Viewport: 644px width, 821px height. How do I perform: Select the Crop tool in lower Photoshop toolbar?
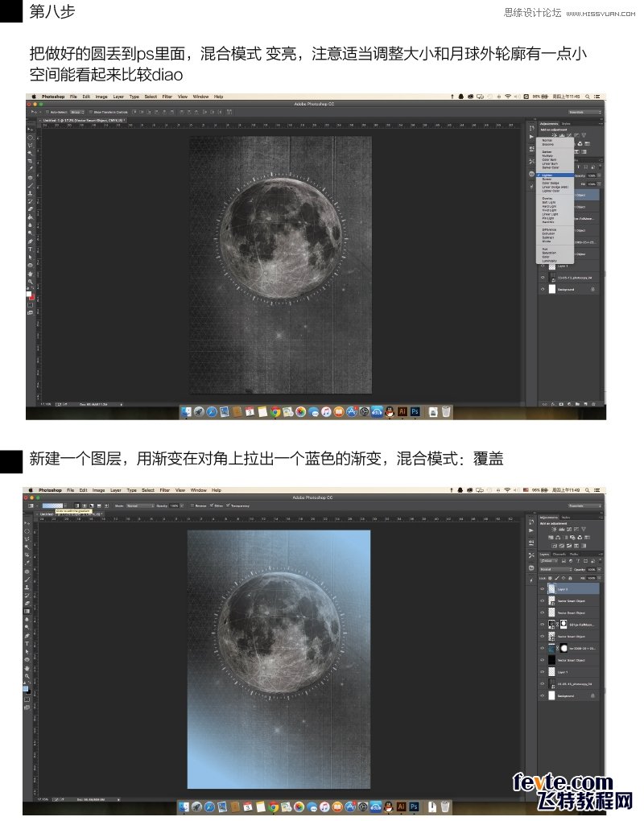pos(27,555)
